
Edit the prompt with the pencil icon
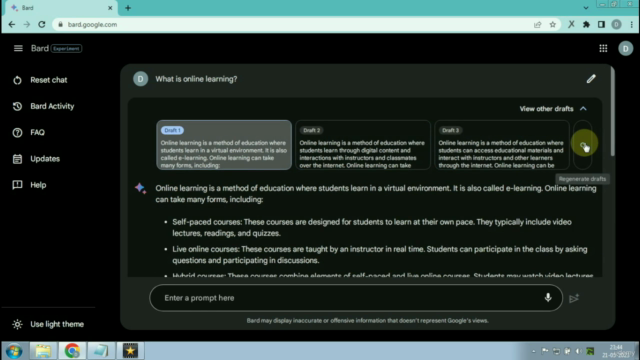point(591,79)
